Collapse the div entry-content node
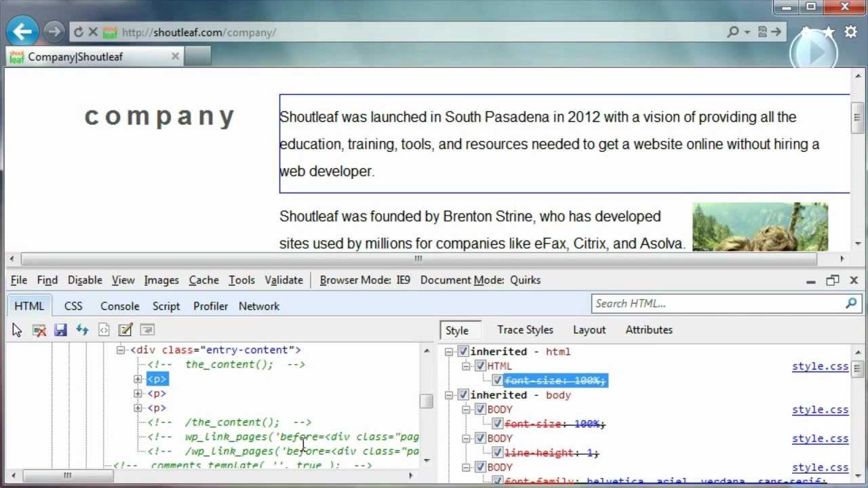The height and width of the screenshot is (488, 868). pyautogui.click(x=121, y=350)
